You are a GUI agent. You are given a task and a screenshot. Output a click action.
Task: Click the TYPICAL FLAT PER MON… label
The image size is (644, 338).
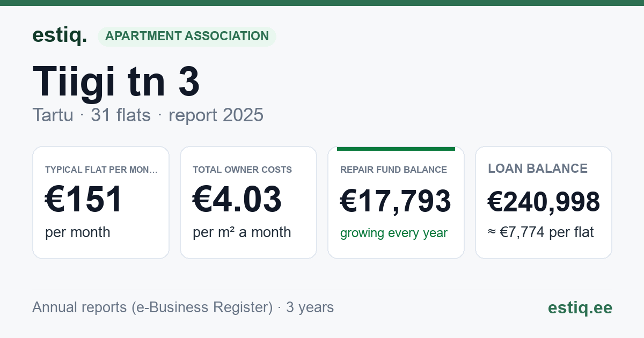101,170
